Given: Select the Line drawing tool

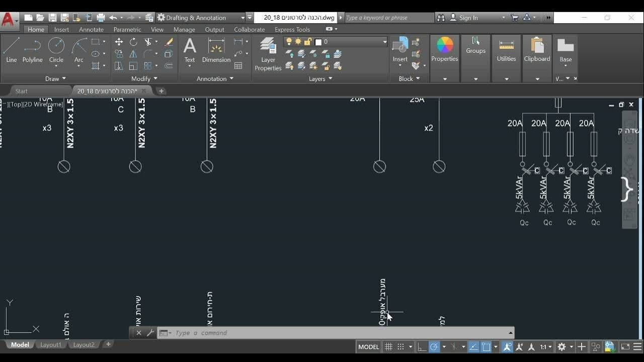Looking at the screenshot, I should coord(11,51).
